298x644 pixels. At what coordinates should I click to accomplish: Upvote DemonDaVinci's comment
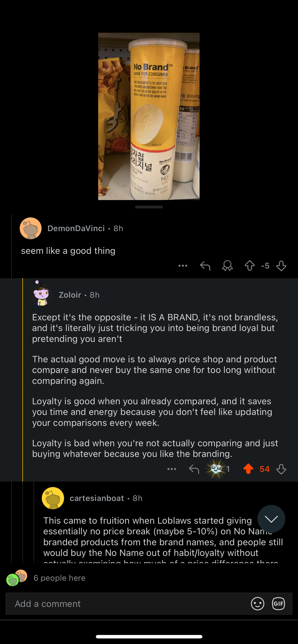coord(249,265)
